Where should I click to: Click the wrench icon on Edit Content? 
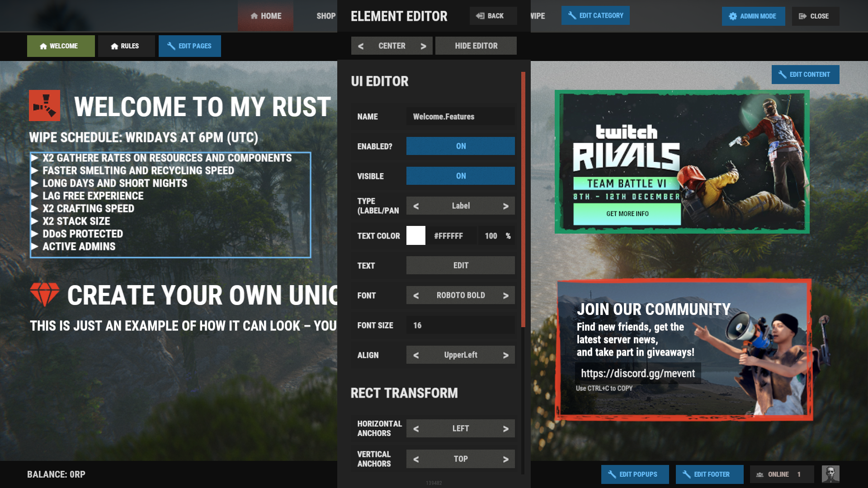point(782,75)
